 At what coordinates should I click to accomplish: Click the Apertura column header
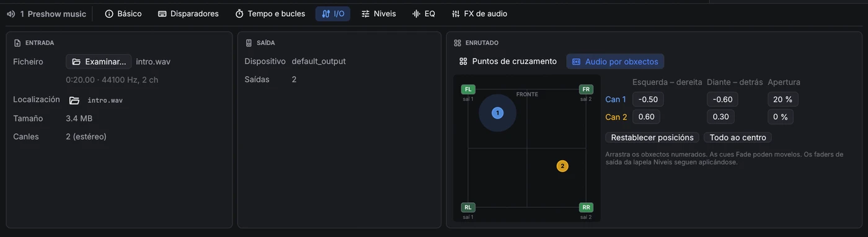tap(784, 82)
